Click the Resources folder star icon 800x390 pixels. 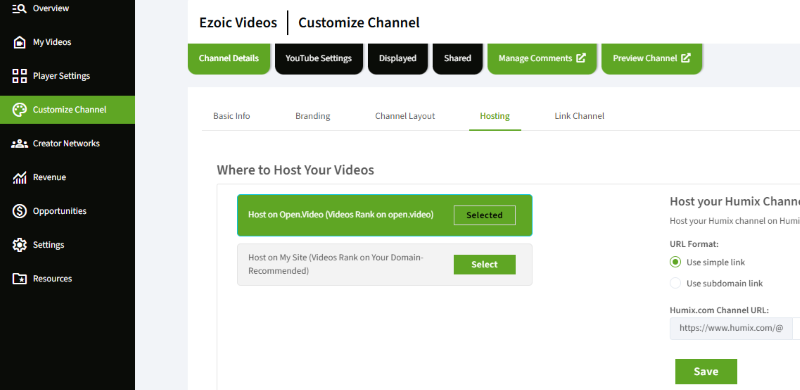(x=19, y=279)
